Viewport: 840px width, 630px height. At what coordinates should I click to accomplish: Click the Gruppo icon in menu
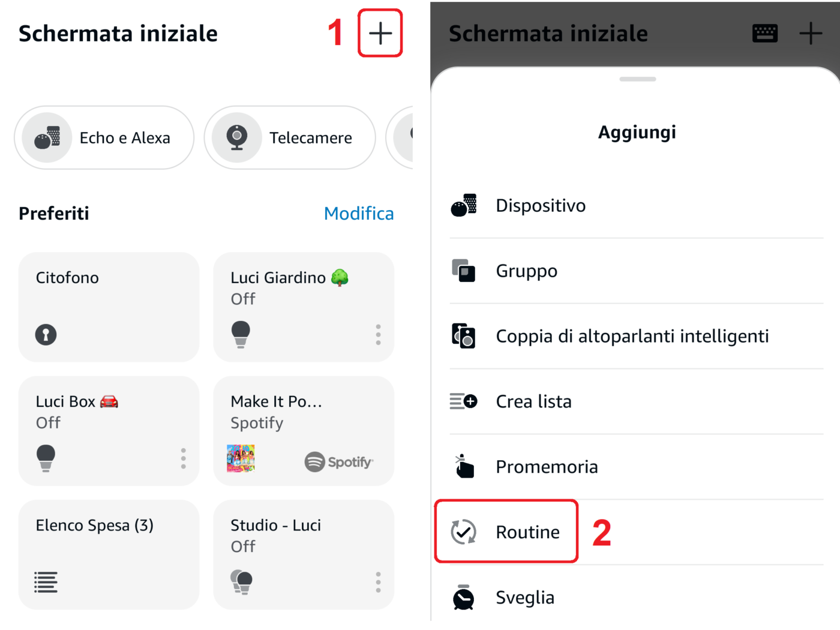(463, 271)
